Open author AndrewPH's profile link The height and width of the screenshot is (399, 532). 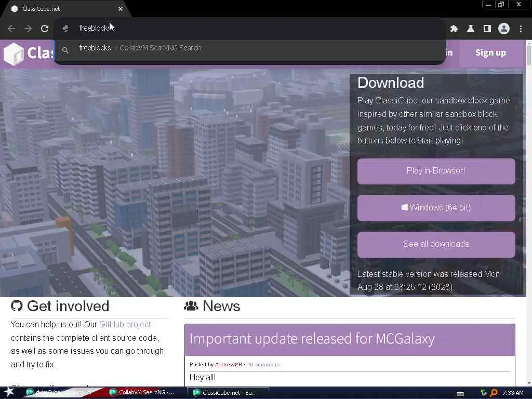229,364
